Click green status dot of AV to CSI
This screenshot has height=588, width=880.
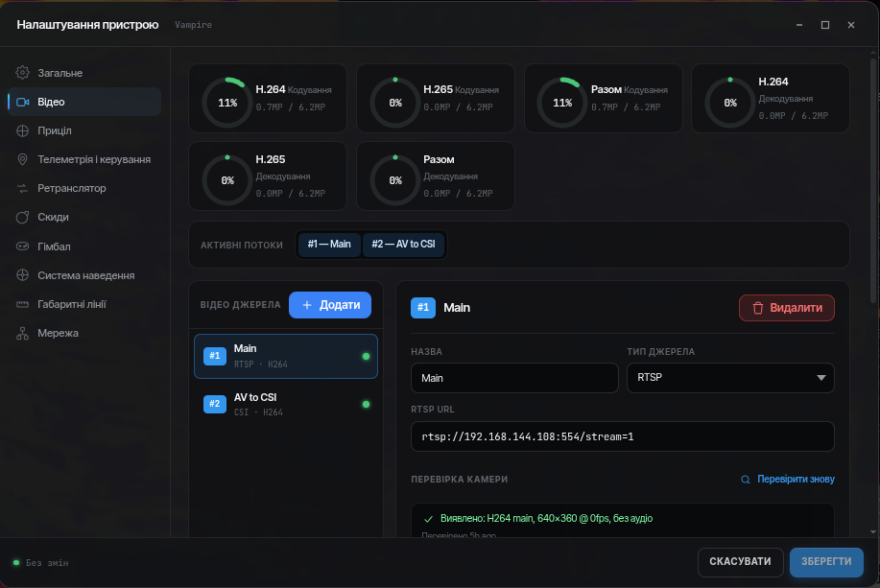[366, 405]
